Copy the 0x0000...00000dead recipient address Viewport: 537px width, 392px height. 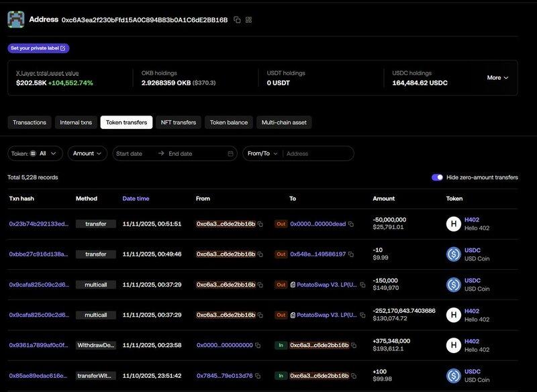click(351, 224)
